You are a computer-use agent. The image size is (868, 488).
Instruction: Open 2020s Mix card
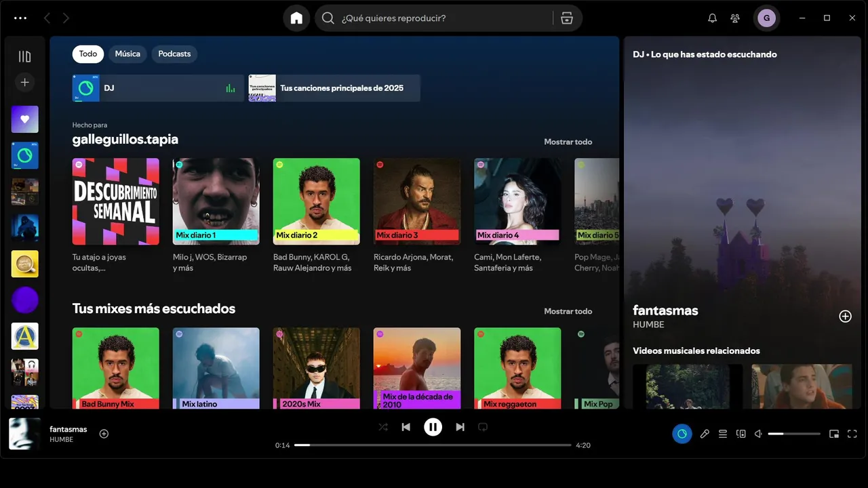point(317,368)
